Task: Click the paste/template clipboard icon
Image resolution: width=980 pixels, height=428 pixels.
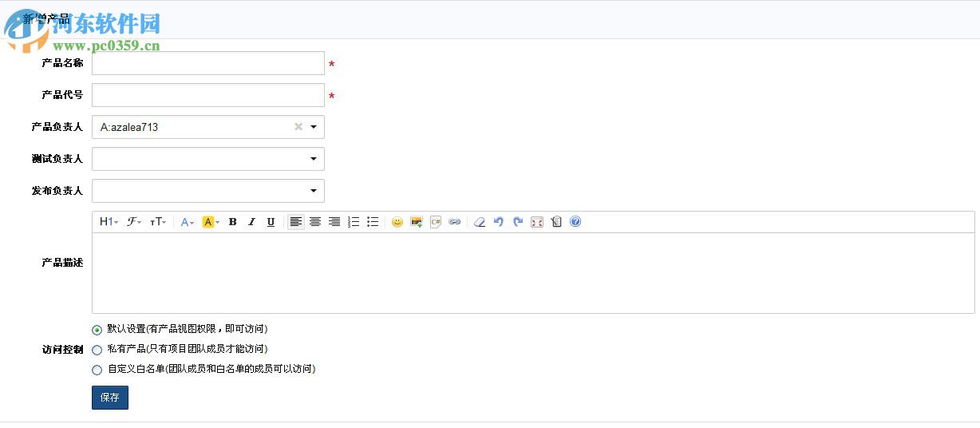Action: pyautogui.click(x=556, y=222)
